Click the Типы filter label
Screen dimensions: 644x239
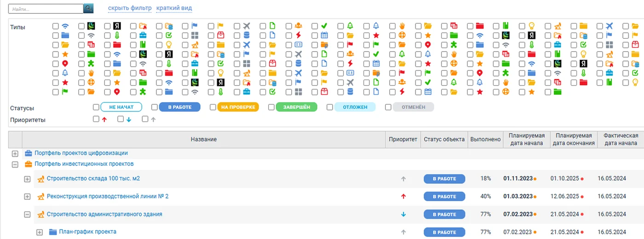[17, 27]
